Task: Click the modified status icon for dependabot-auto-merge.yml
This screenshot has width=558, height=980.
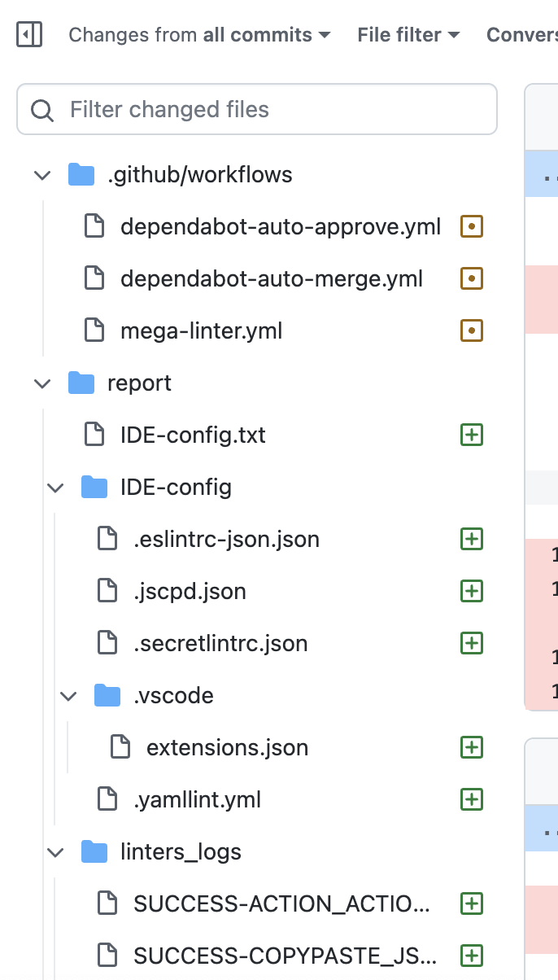Action: [471, 278]
